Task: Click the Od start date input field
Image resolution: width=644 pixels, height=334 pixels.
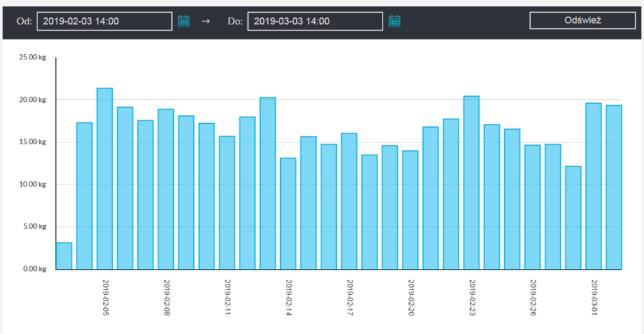Action: tap(104, 21)
